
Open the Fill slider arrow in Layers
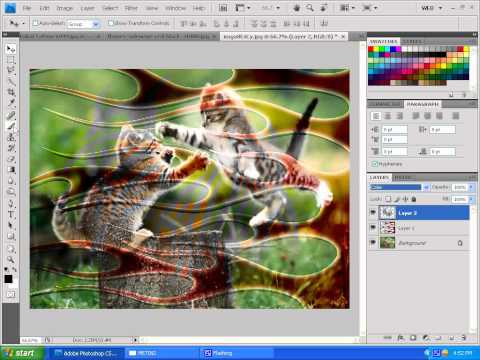[x=471, y=199]
